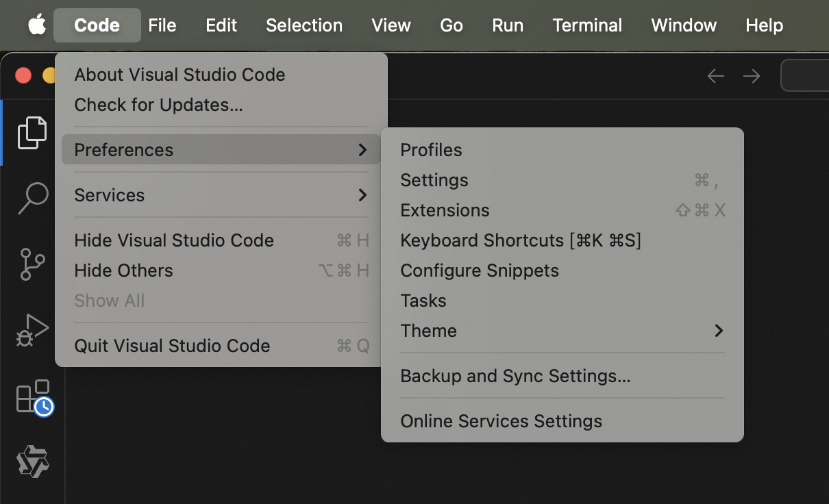Open Settings from Preferences submenu

[x=562, y=180]
